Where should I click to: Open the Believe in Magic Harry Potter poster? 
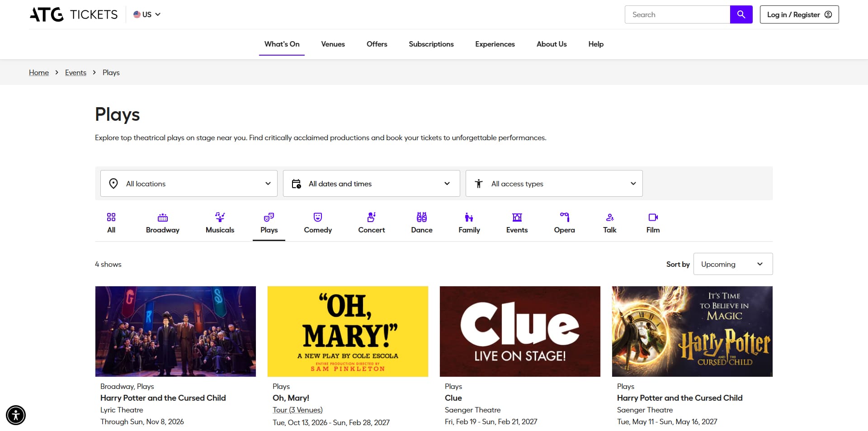pyautogui.click(x=692, y=332)
